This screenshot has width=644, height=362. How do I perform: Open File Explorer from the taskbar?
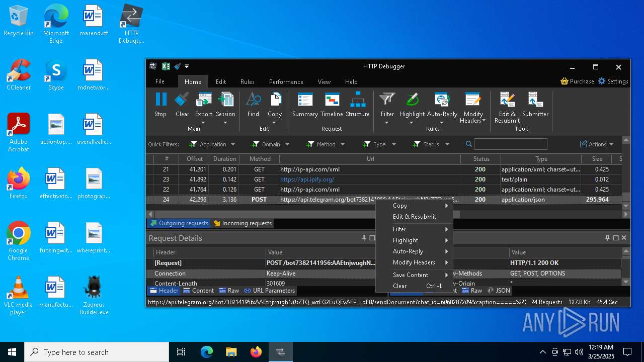(x=231, y=352)
